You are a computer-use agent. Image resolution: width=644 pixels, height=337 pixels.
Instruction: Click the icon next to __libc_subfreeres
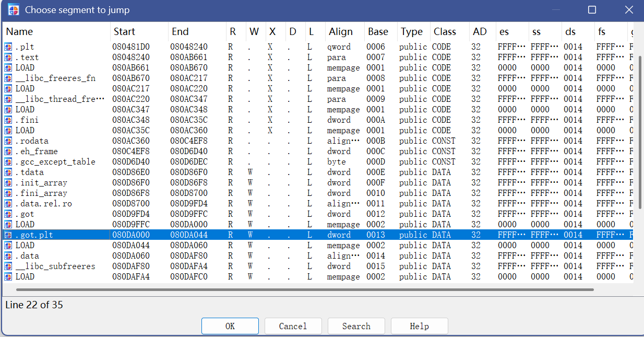(8, 266)
